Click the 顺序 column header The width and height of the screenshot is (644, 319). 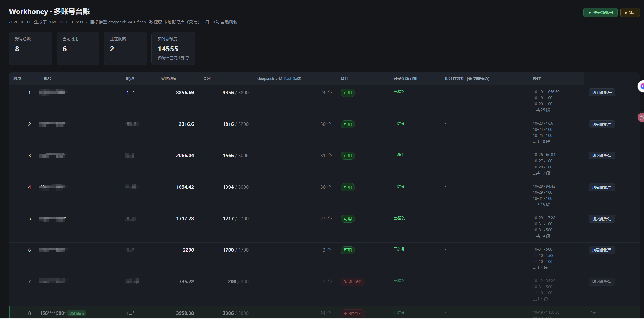(17, 79)
